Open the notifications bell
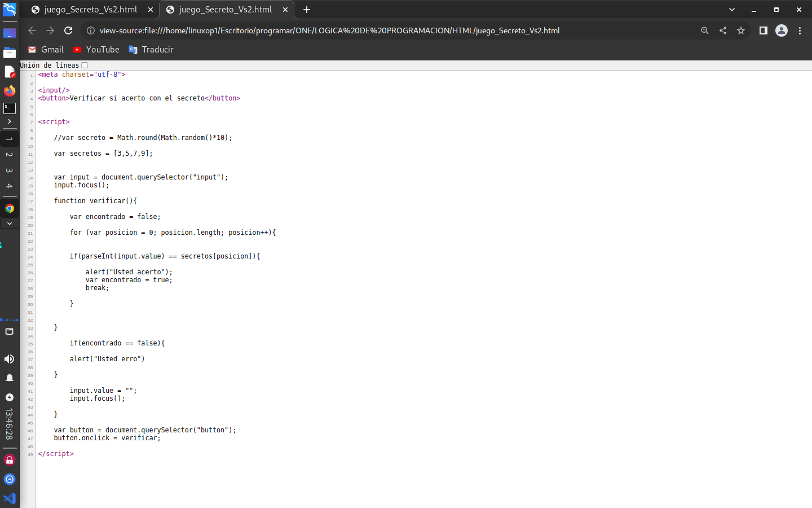The width and height of the screenshot is (812, 508). click(10, 378)
